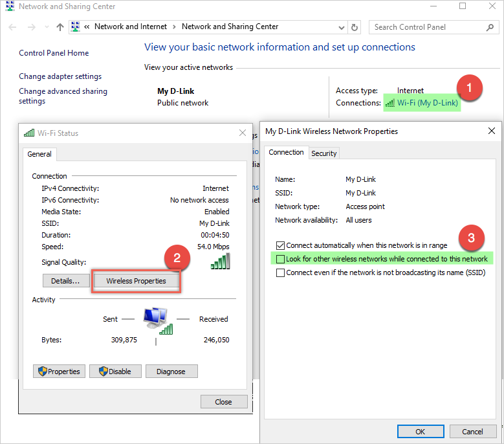Click the Network and Sharing Center title icon

tap(10, 6)
